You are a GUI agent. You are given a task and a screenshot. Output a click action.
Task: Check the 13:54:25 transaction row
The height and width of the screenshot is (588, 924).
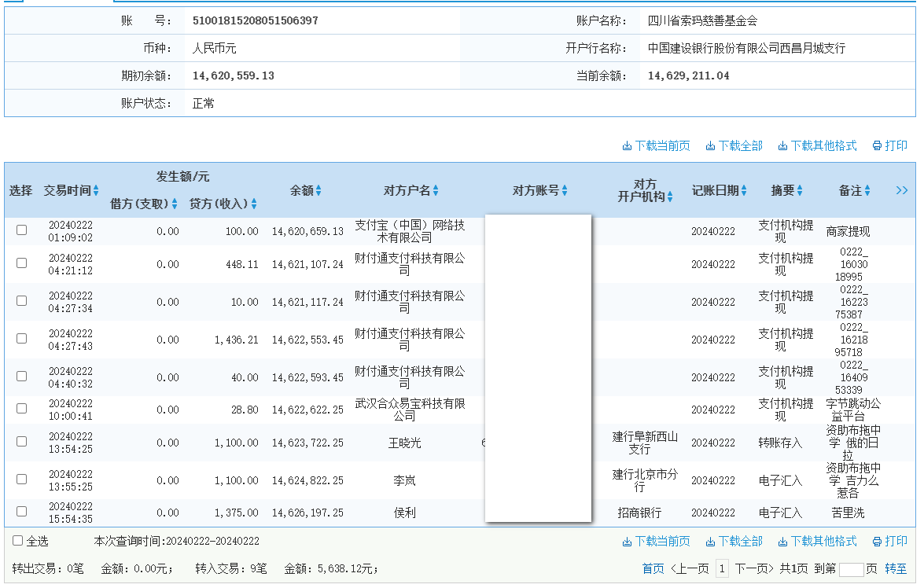(22, 441)
